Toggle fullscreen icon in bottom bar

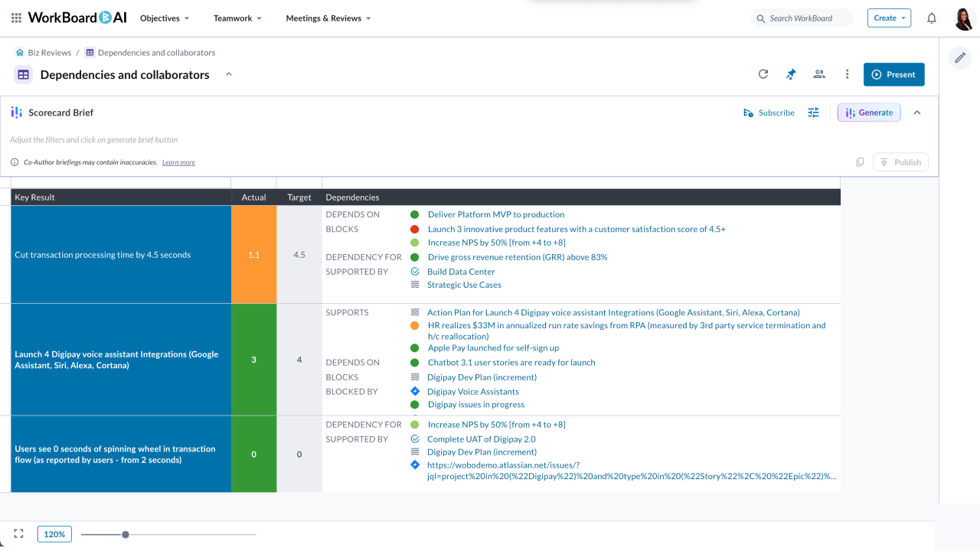pos(19,533)
